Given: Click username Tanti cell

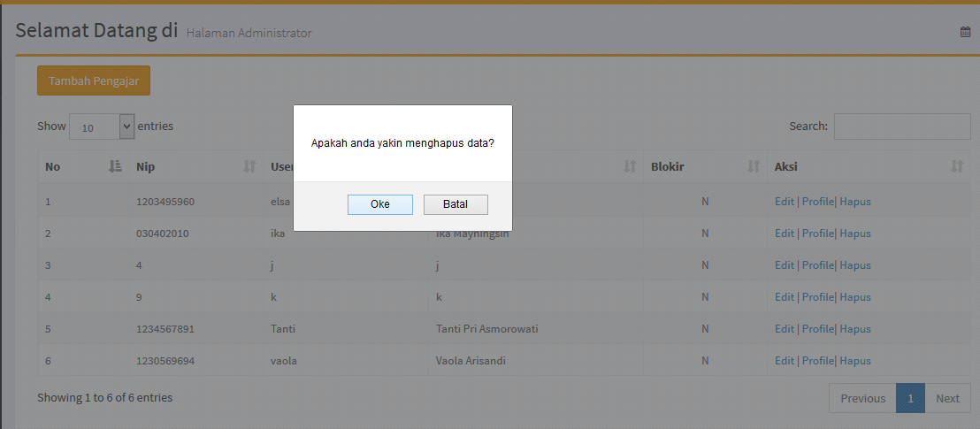Looking at the screenshot, I should 282,329.
